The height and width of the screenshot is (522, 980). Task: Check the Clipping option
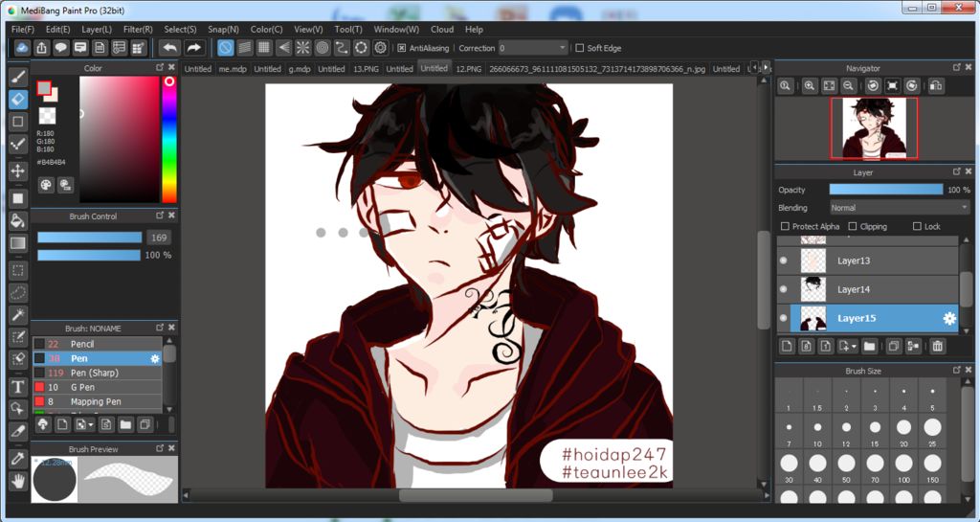pos(853,226)
